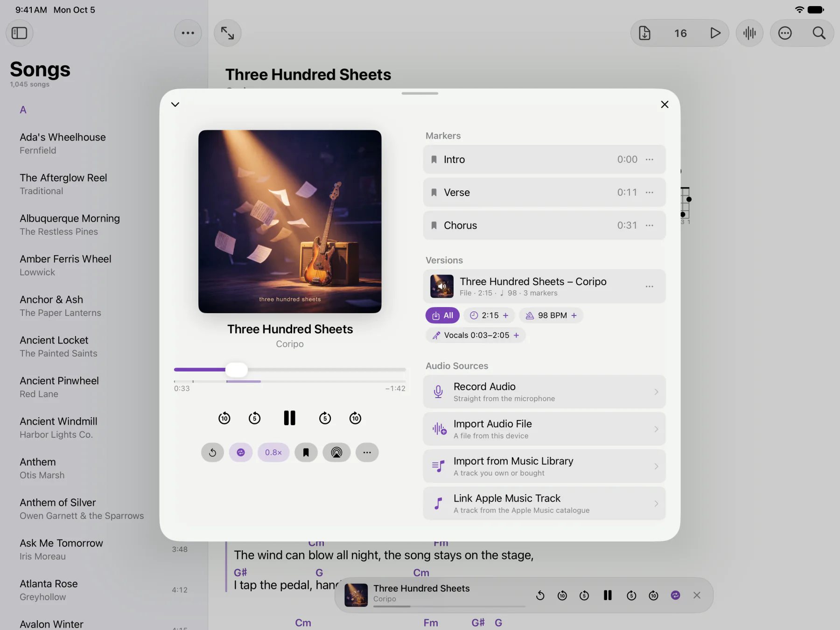
Task: Choose Import from Music Library
Action: click(544, 467)
